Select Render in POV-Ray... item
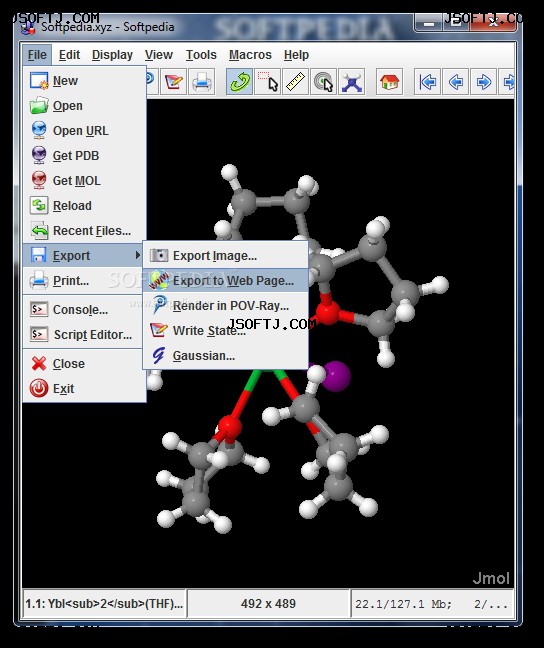The width and height of the screenshot is (544, 648). 226,306
